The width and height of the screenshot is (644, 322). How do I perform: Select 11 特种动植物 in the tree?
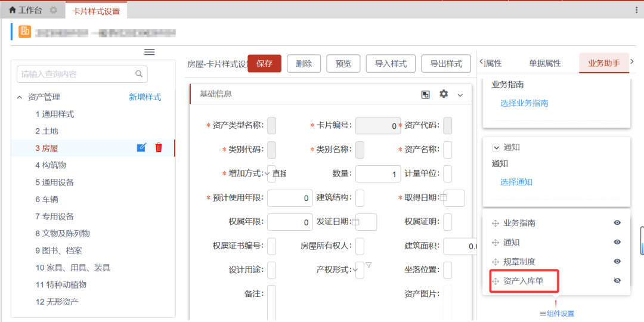61,284
